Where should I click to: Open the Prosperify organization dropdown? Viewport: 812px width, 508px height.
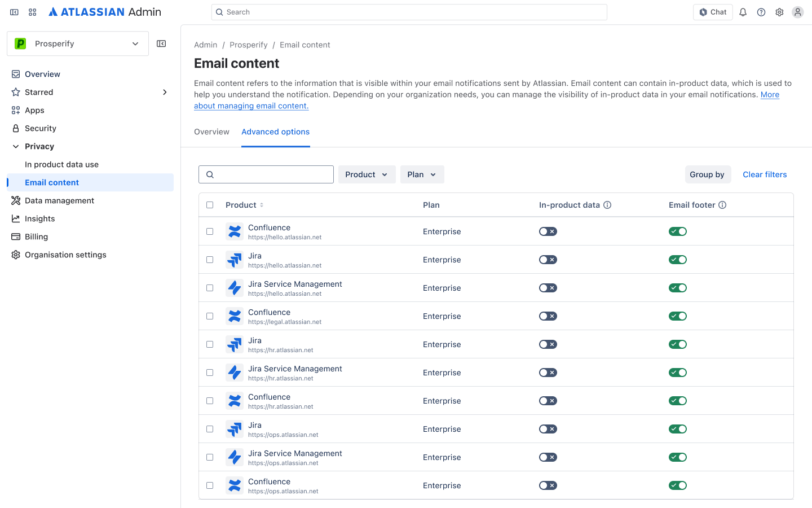pyautogui.click(x=78, y=43)
